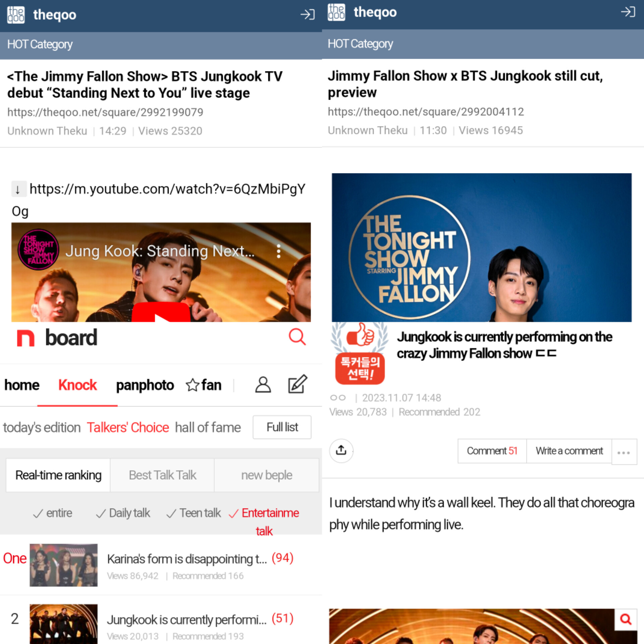Open the Karina ranking post thumbnail
This screenshot has height=644, width=644.
coord(64,565)
